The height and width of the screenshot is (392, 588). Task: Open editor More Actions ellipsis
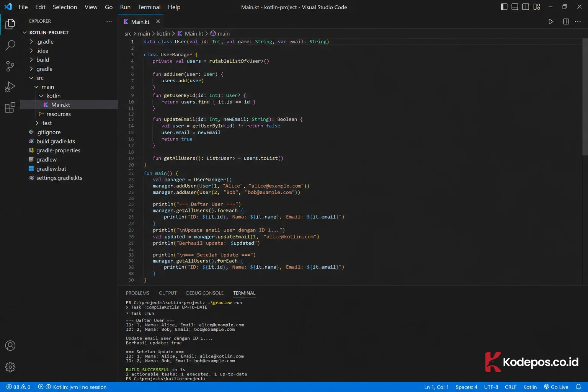click(578, 21)
